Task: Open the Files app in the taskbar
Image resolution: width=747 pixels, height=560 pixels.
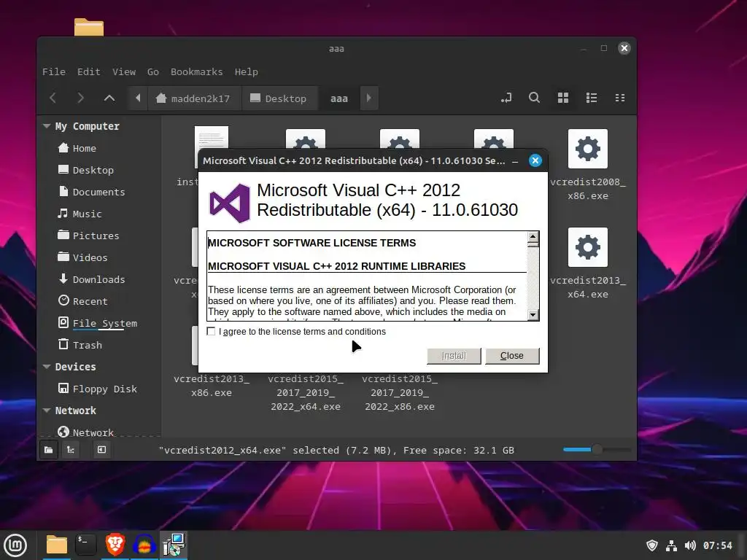Action: (x=57, y=545)
